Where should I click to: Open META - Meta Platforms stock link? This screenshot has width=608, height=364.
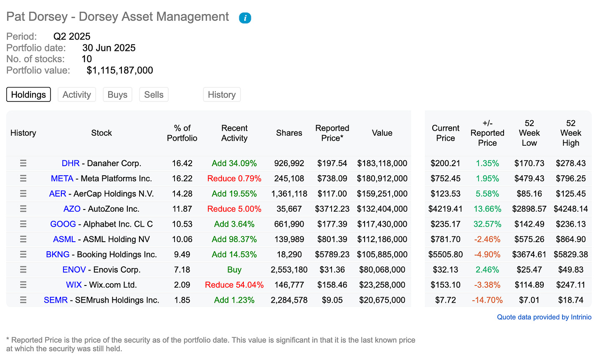coord(101,178)
